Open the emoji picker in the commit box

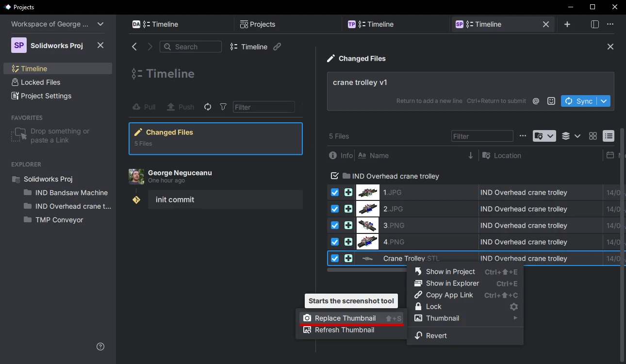(551, 101)
